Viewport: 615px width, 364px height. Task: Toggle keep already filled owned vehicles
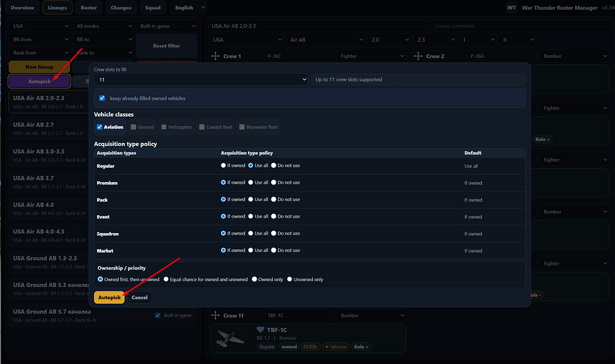(102, 98)
